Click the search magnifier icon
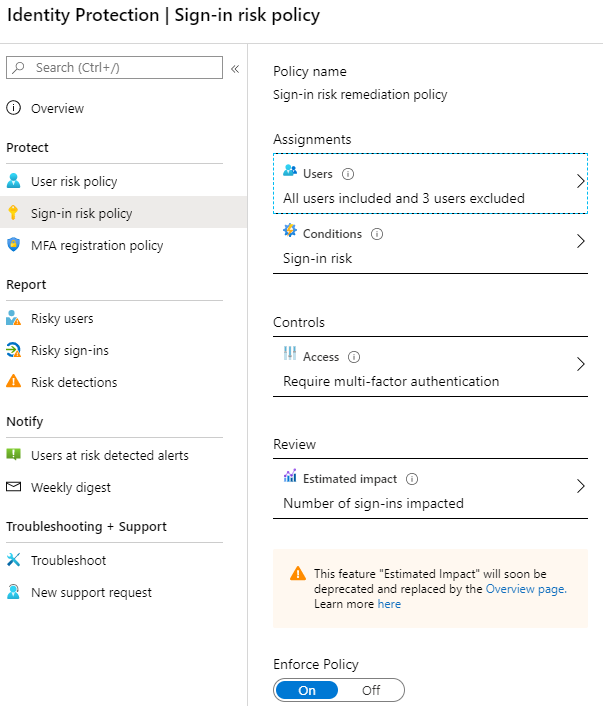This screenshot has width=603, height=706. (19, 68)
